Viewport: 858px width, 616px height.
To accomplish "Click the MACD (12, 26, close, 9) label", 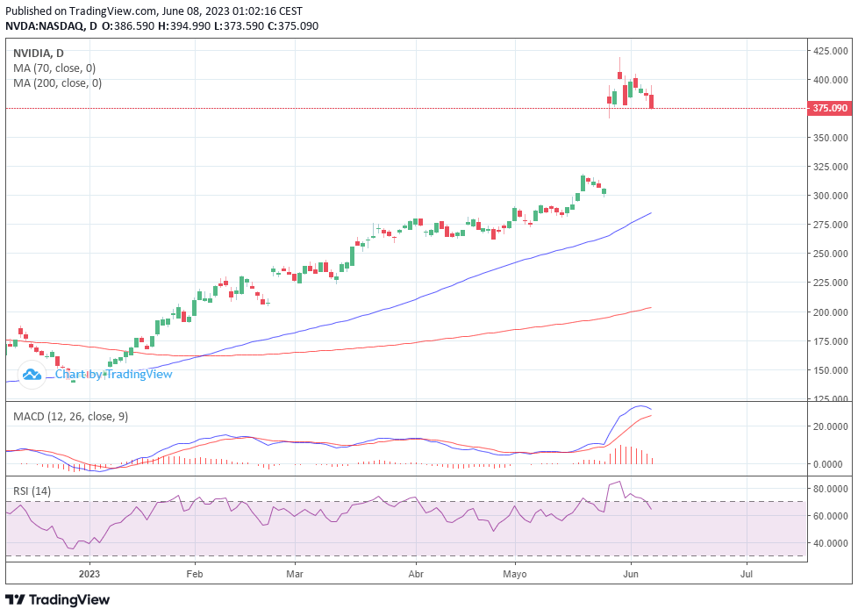I will tap(70, 416).
